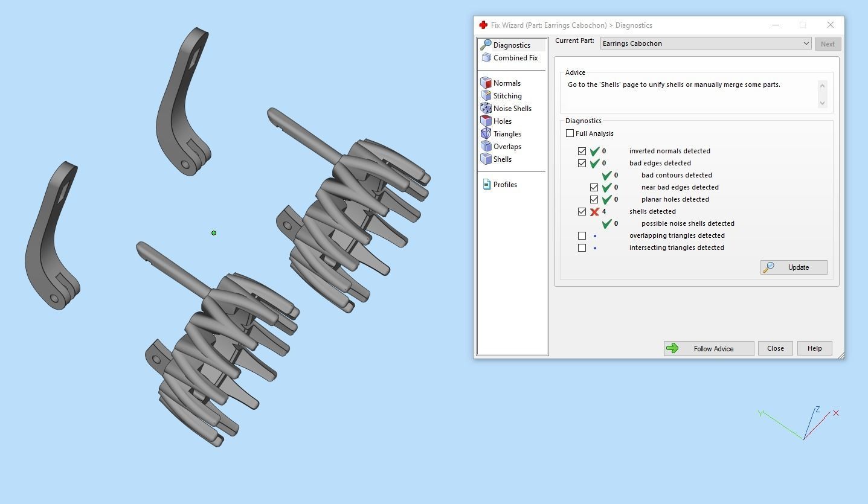Close the Fix Wizard with title X
The height and width of the screenshot is (504, 868).
(830, 25)
